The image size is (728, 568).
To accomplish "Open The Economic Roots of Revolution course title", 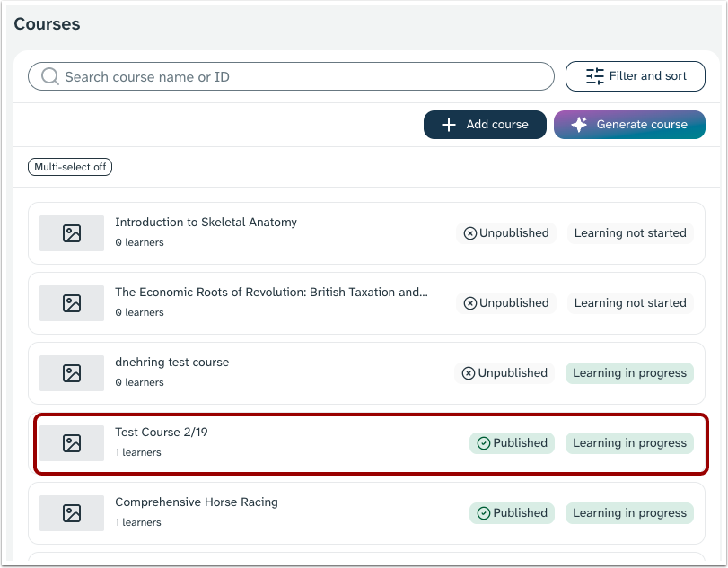I will point(272,293).
